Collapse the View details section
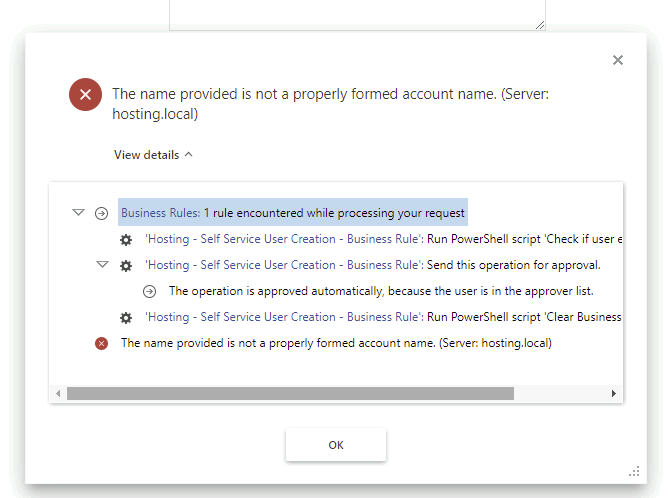This screenshot has height=498, width=670. [x=153, y=155]
